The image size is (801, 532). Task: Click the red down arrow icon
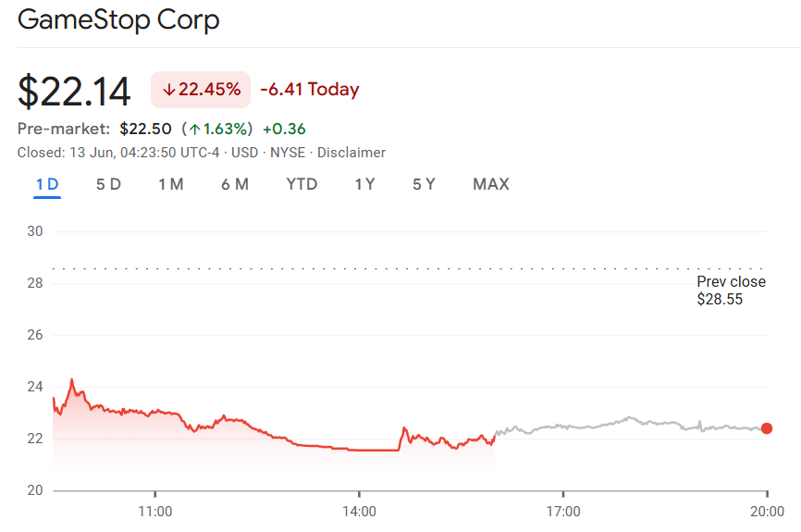pyautogui.click(x=168, y=90)
